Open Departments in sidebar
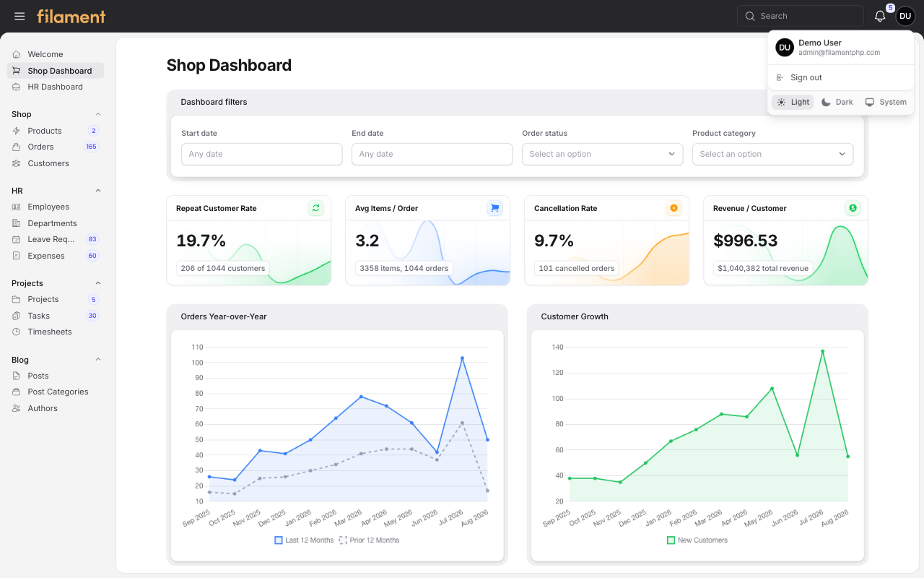 coord(56,223)
